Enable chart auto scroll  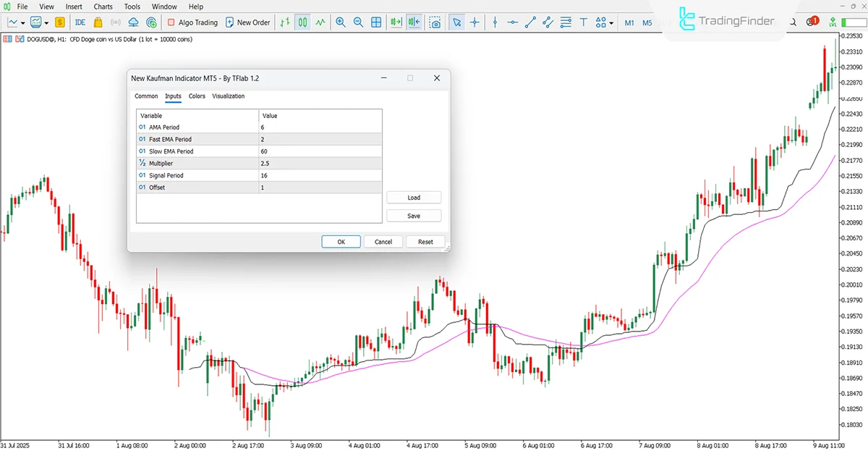(396, 22)
